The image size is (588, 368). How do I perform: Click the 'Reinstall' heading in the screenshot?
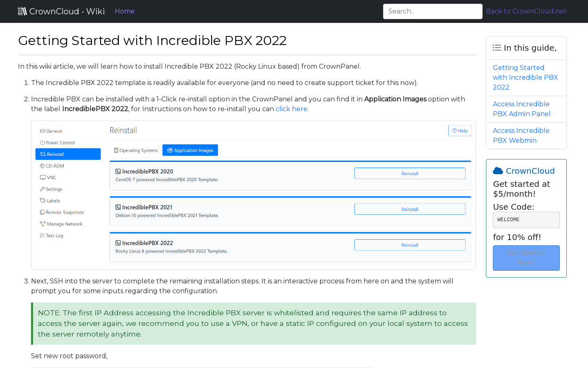pos(123,130)
